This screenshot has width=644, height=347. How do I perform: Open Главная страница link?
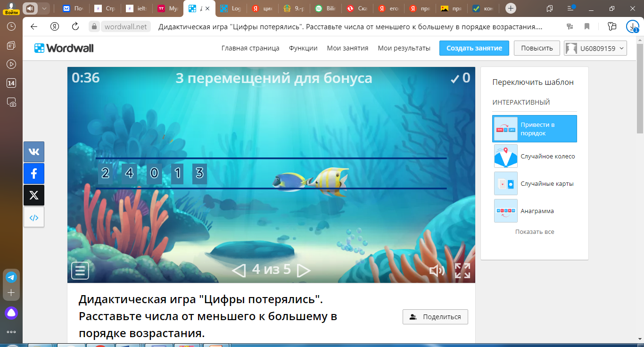pyautogui.click(x=250, y=48)
